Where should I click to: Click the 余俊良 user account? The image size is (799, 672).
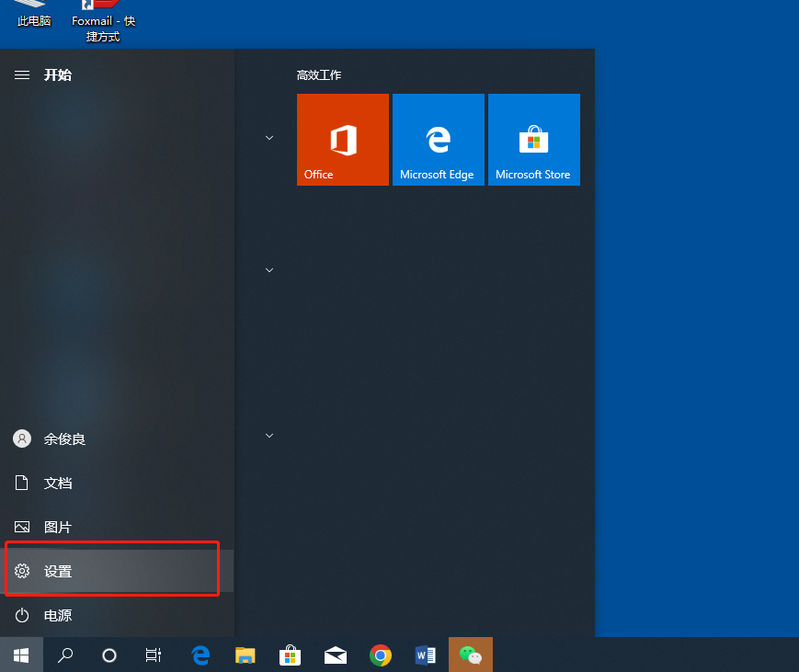click(x=64, y=439)
